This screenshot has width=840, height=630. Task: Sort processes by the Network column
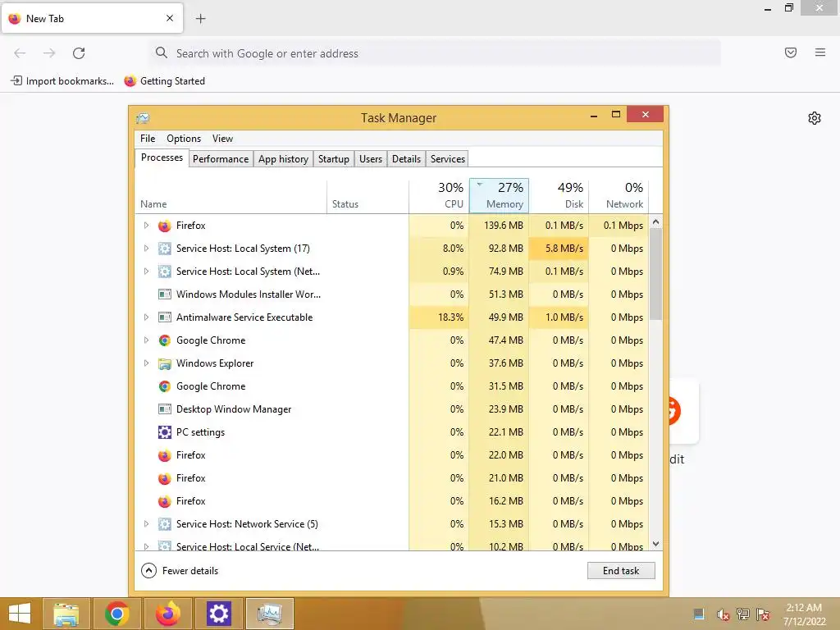coord(619,195)
